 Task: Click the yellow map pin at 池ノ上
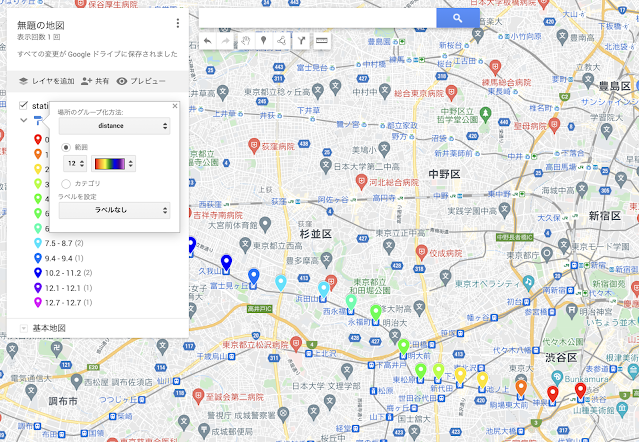point(482,380)
